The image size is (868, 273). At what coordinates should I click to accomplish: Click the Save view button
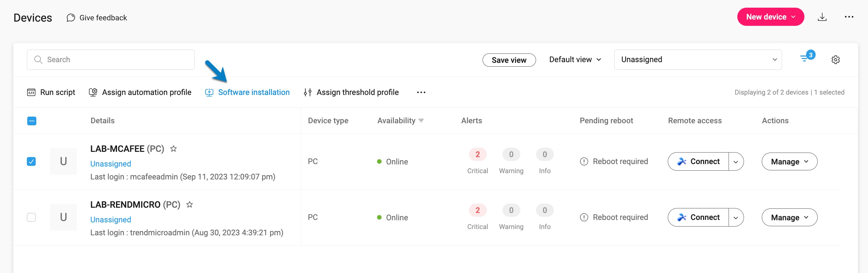(509, 60)
